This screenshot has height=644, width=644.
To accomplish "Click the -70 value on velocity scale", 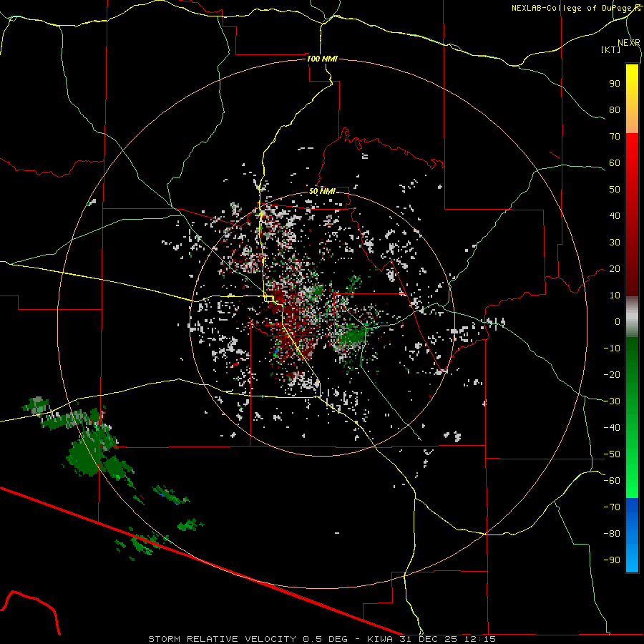I will (612, 507).
